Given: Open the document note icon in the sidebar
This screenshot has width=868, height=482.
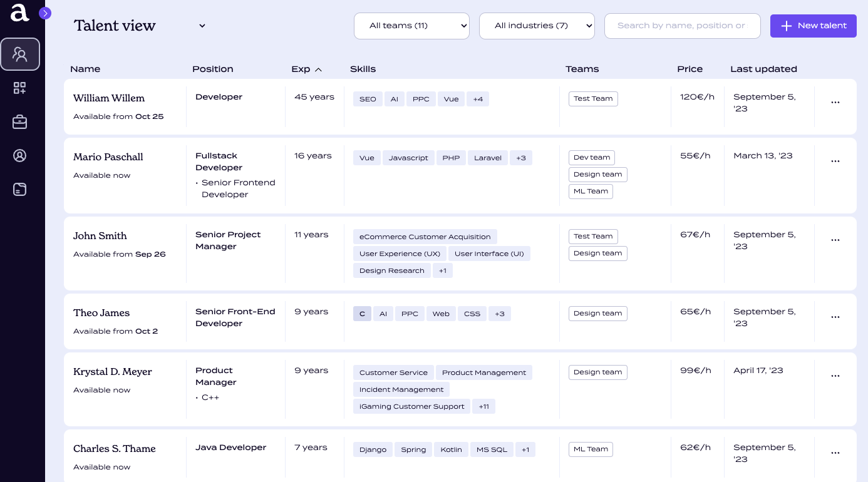Looking at the screenshot, I should pos(20,189).
